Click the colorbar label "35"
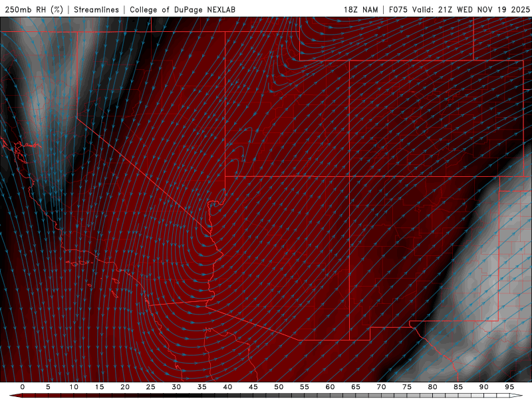The height and width of the screenshot is (399, 532). point(202,387)
